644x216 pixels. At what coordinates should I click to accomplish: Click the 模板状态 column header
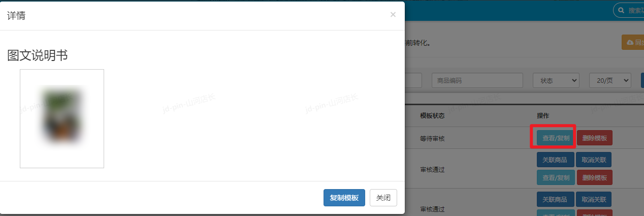pos(432,116)
